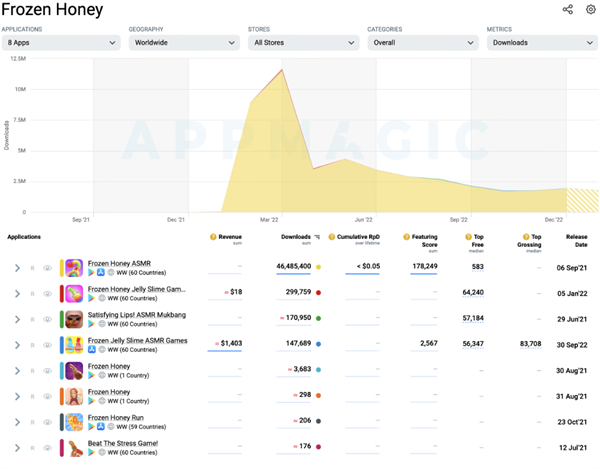Click the Frozen Honey Jelly Slime app icon
600x469 pixels.
[x=74, y=293]
